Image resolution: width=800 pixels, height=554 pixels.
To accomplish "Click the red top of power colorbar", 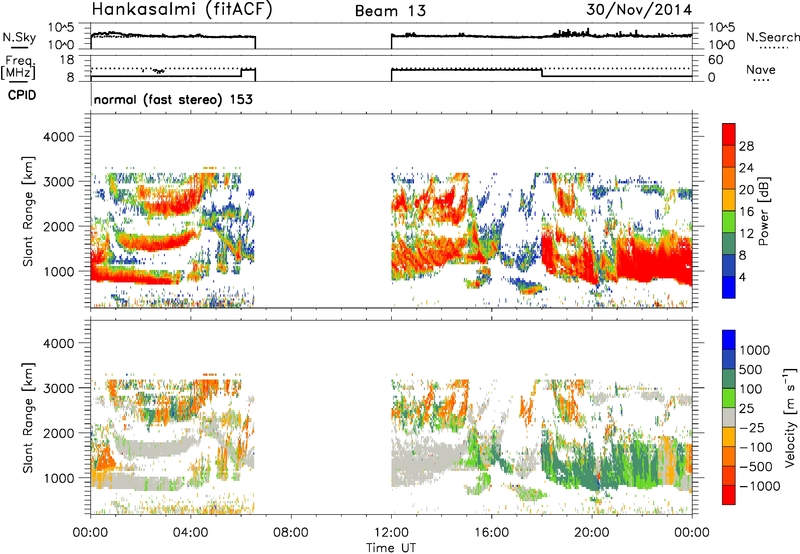I will (729, 134).
